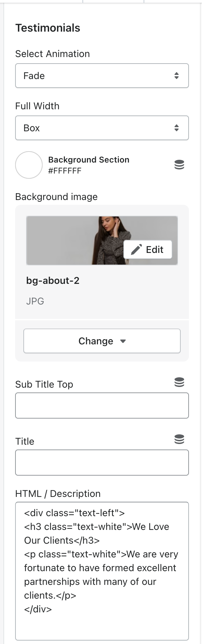
Task: Focus the Title text field
Action: pyautogui.click(x=102, y=463)
